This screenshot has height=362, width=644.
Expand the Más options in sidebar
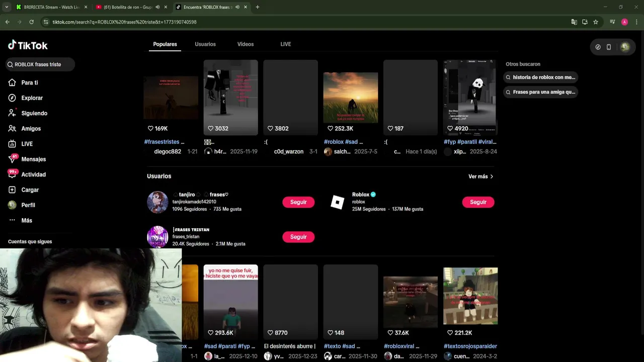[26, 221]
